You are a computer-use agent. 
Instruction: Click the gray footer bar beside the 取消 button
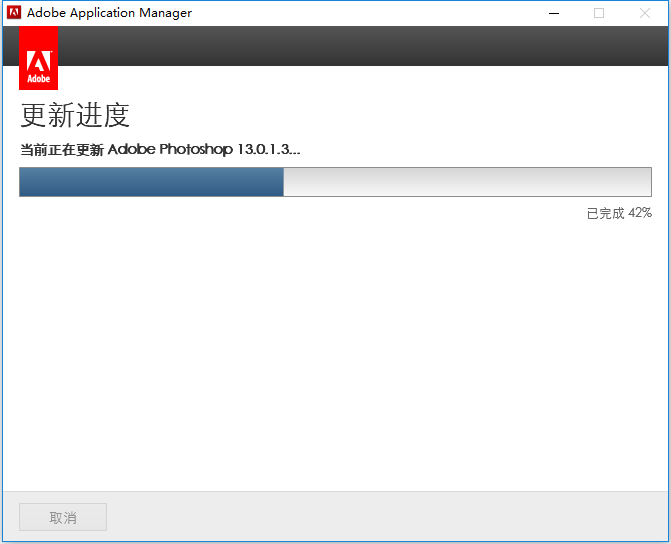[387, 516]
